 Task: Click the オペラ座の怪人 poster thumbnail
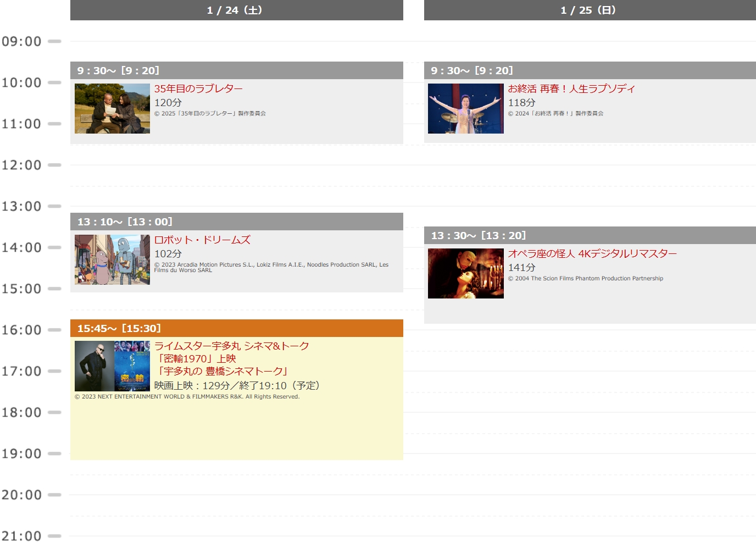tap(465, 273)
